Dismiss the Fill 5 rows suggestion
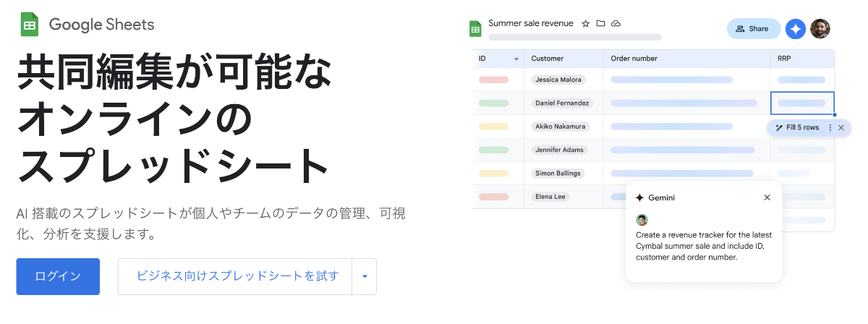This screenshot has height=324, width=868. tap(841, 128)
